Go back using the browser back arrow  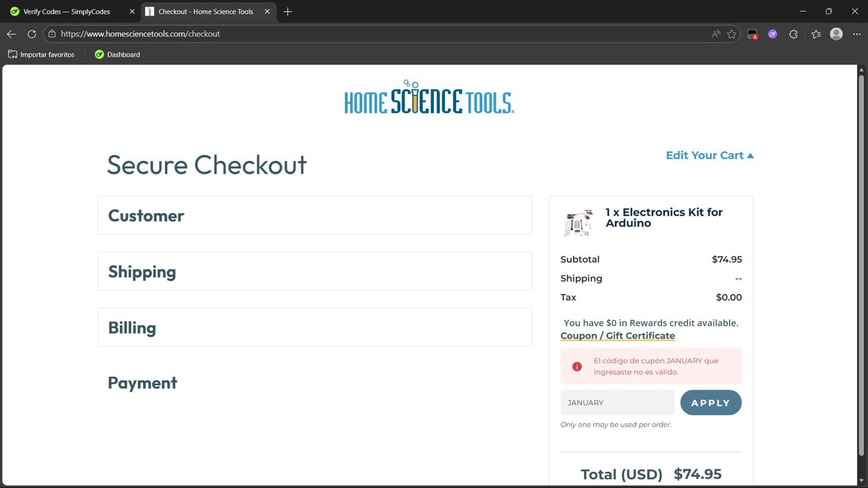coord(11,34)
